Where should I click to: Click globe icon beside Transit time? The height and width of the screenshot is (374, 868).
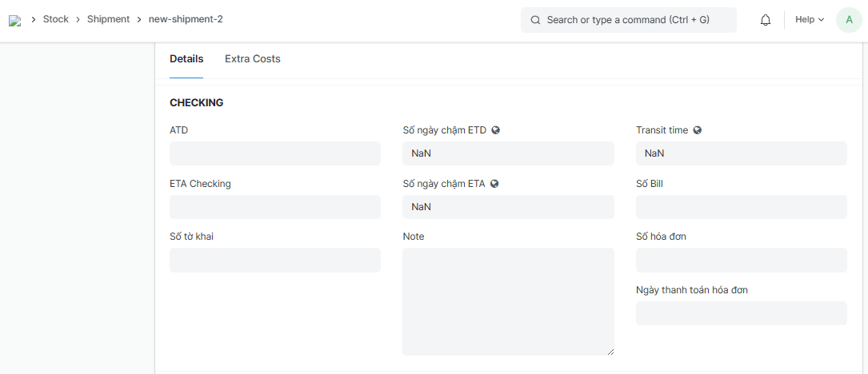point(698,130)
